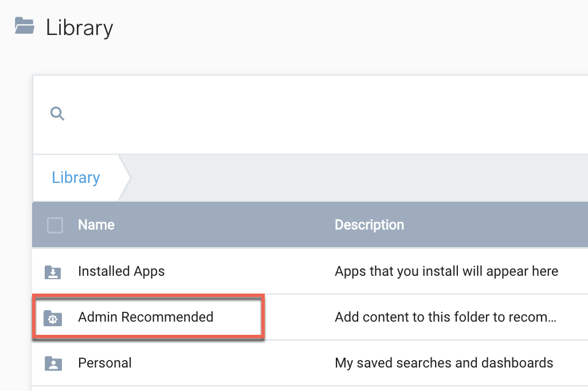Open the Personal folder
The height and width of the screenshot is (391, 588).
pos(105,363)
